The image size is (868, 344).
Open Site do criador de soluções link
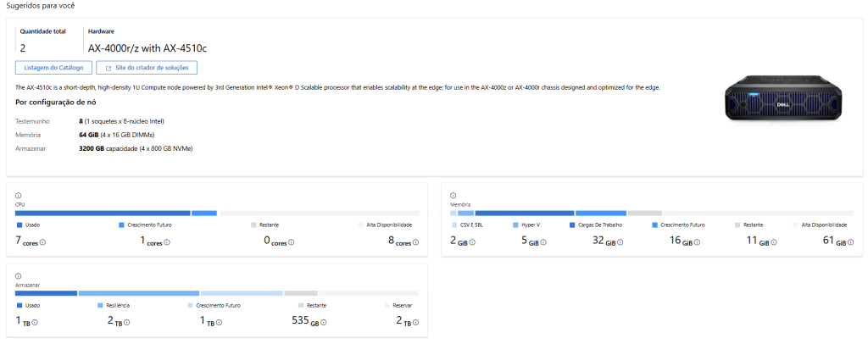147,68
